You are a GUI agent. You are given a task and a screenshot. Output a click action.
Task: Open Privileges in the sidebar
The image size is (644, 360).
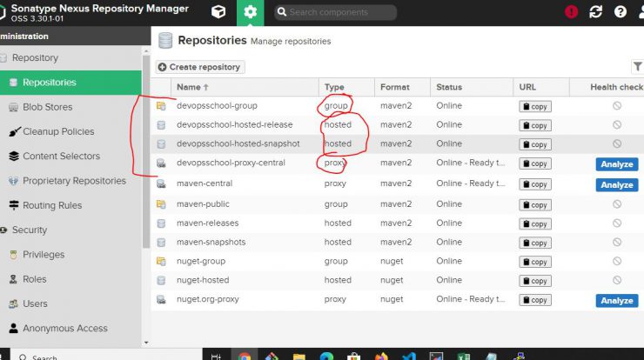click(44, 255)
